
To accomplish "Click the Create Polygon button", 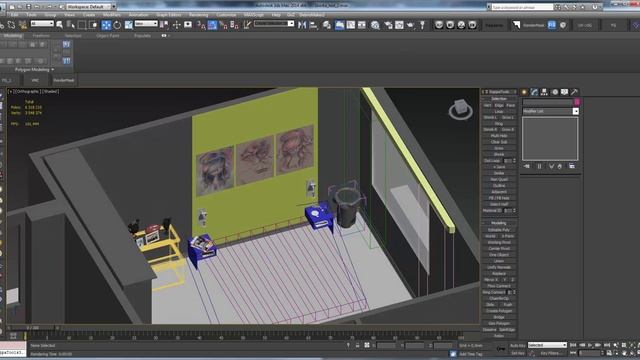I will coord(499,311).
